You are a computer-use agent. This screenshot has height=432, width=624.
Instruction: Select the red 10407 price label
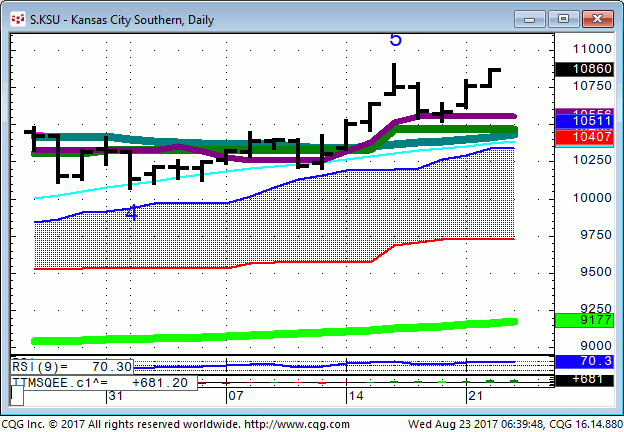[x=584, y=137]
